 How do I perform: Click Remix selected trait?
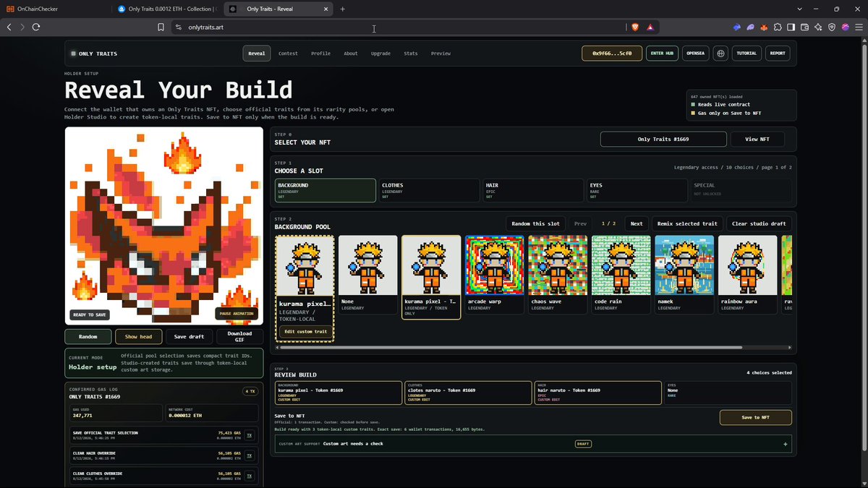point(687,223)
